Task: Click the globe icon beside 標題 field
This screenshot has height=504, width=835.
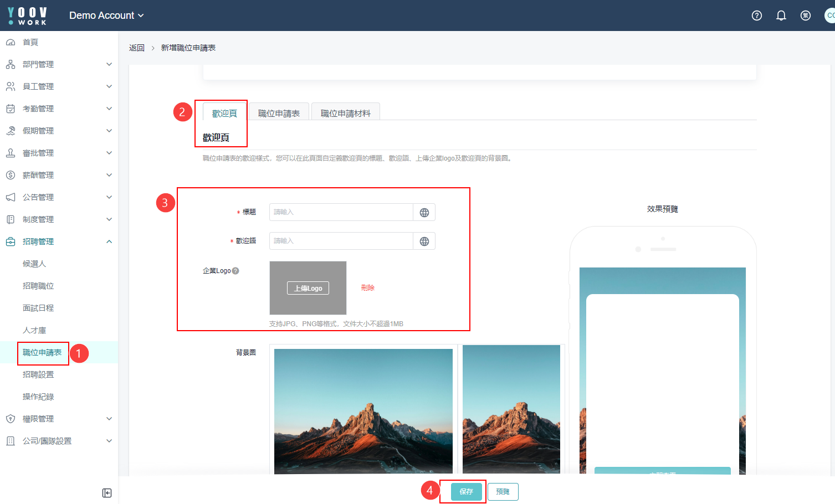Action: coord(424,213)
